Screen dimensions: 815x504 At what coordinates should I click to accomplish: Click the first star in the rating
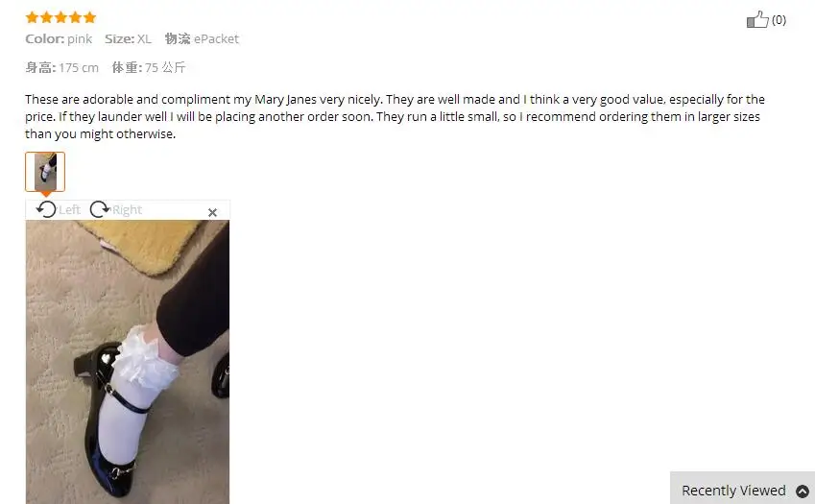(32, 17)
